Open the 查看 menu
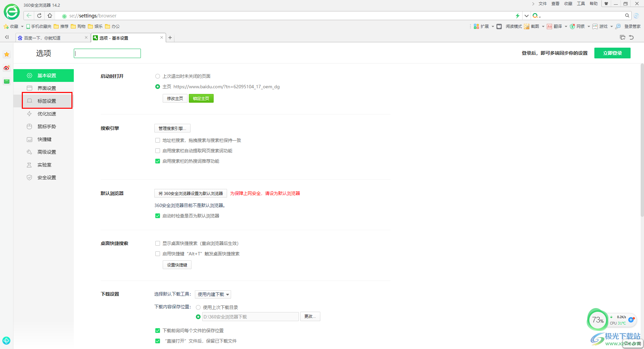Screen dimensions: 644x349 pyautogui.click(x=555, y=4)
